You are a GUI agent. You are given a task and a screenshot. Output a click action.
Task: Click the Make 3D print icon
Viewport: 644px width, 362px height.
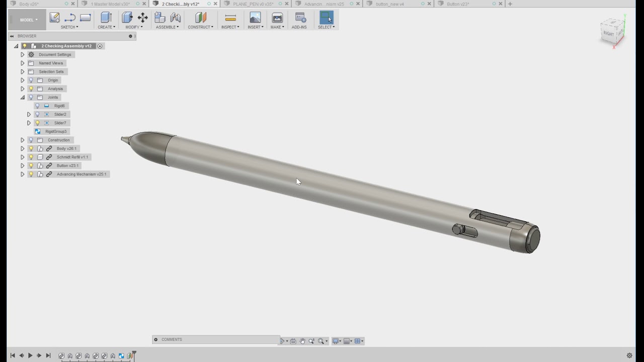[277, 18]
